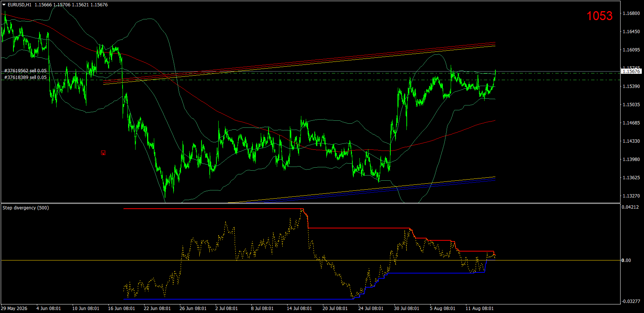
Task: Open the EURUSD,H1 chart dropdown triangle
Action: click(x=4, y=5)
